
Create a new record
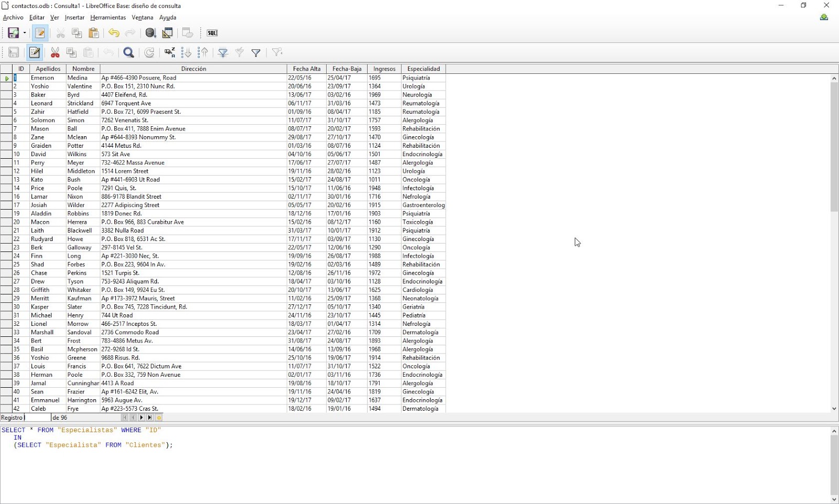click(158, 418)
